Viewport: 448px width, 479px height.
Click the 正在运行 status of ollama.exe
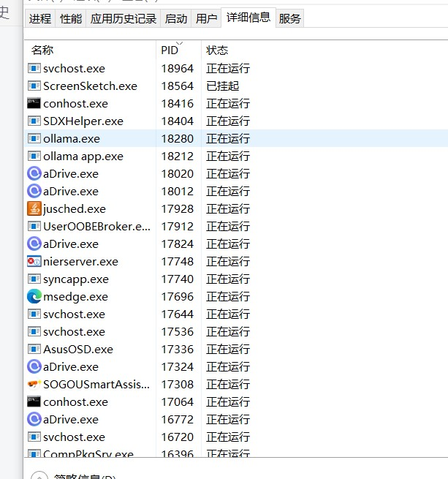(228, 139)
